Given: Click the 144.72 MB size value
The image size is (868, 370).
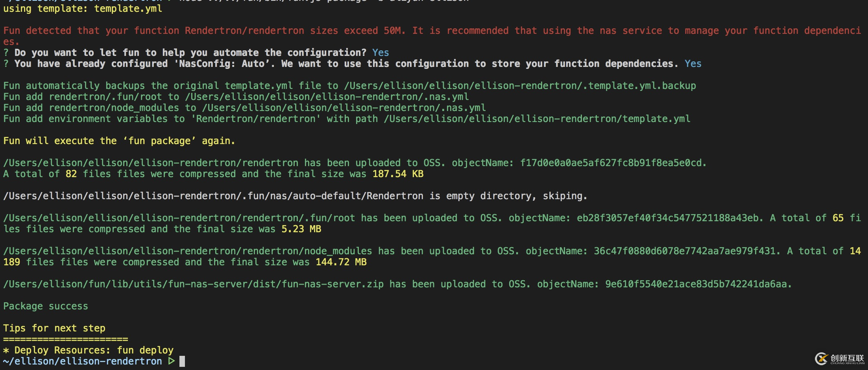Looking at the screenshot, I should tap(341, 262).
